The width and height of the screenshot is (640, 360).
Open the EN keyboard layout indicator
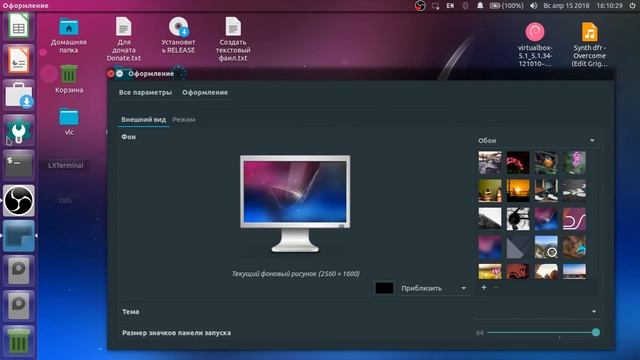[x=450, y=6]
